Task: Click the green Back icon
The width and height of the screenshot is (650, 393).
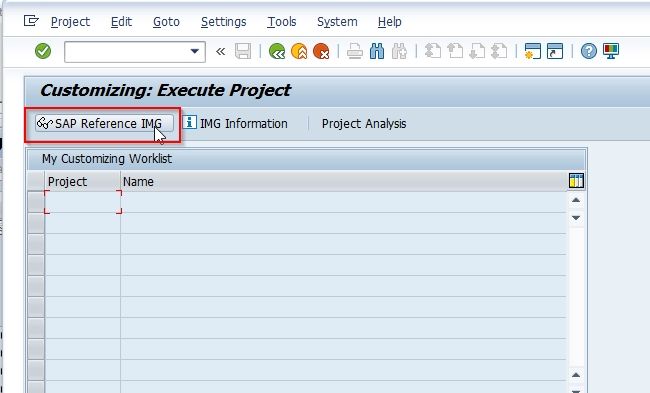Action: (x=276, y=51)
